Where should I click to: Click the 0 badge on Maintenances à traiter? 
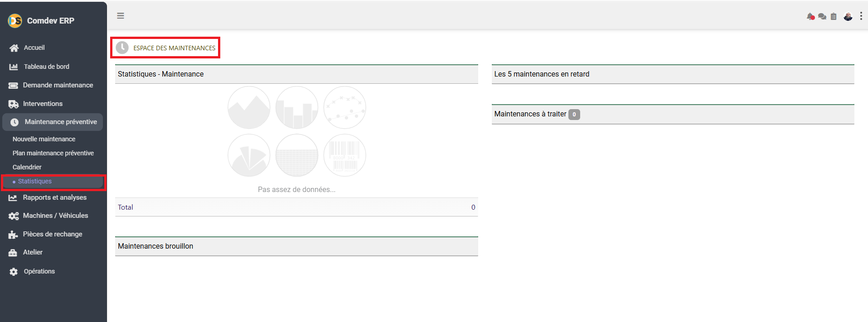574,115
